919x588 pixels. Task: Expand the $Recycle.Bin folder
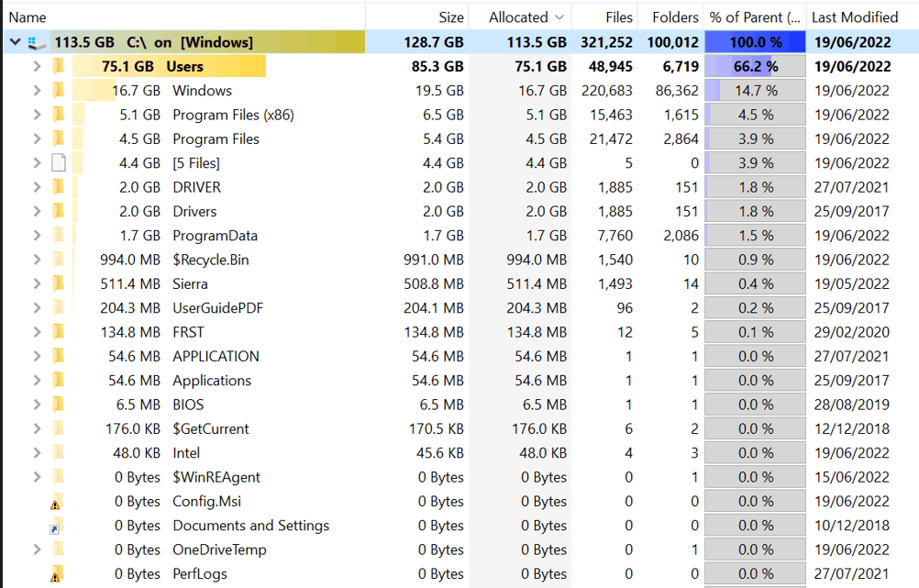(x=37, y=260)
